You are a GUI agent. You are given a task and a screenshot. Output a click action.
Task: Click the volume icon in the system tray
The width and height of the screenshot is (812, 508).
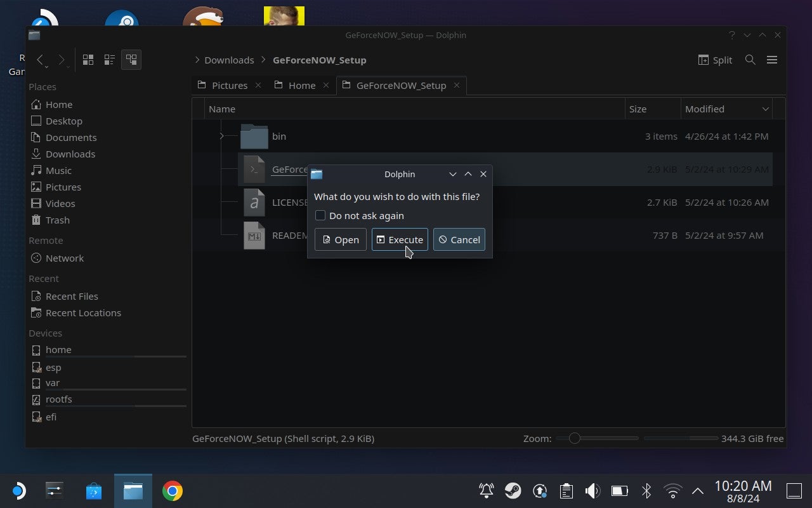pyautogui.click(x=593, y=490)
